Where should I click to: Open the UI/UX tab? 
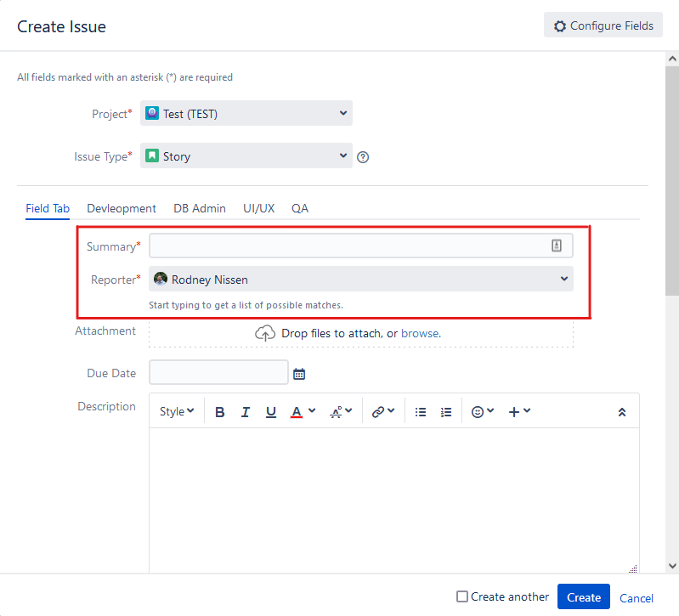[x=258, y=208]
